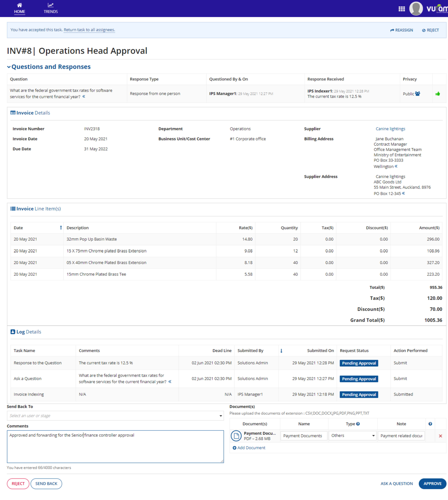Click the red Reject button at bottom
The height and width of the screenshot is (500, 448).
[x=18, y=484]
